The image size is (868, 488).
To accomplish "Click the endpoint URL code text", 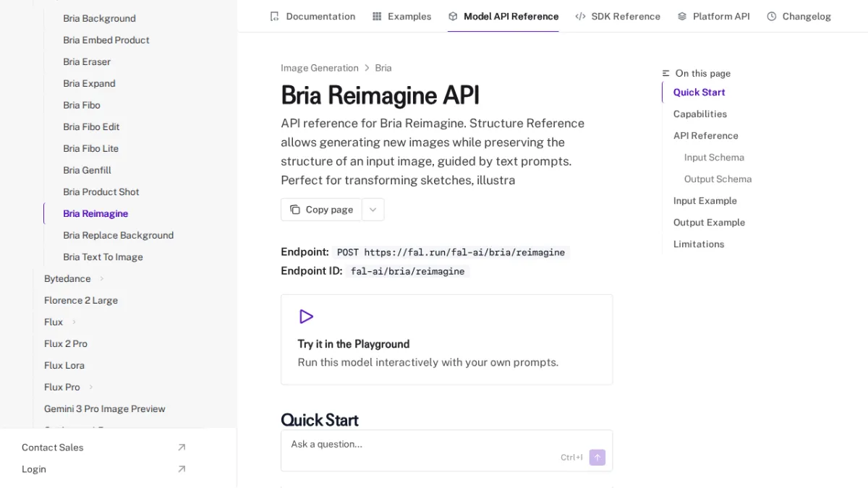I will (x=451, y=252).
